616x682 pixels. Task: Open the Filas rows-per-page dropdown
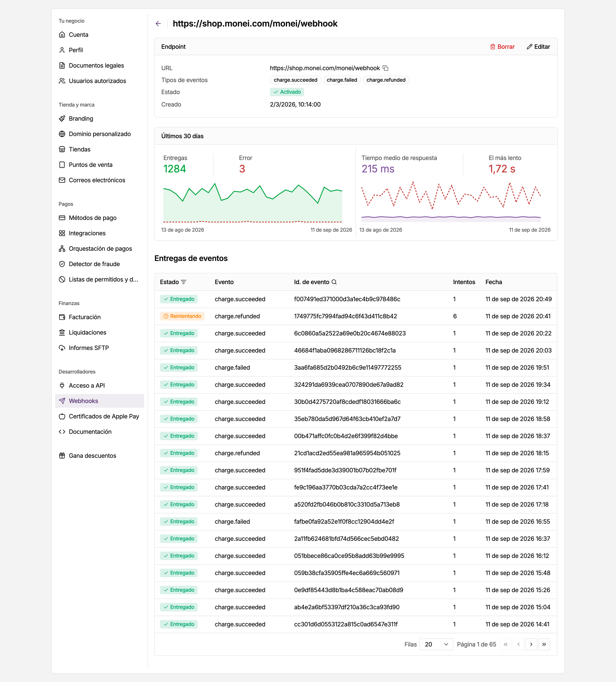(x=436, y=644)
